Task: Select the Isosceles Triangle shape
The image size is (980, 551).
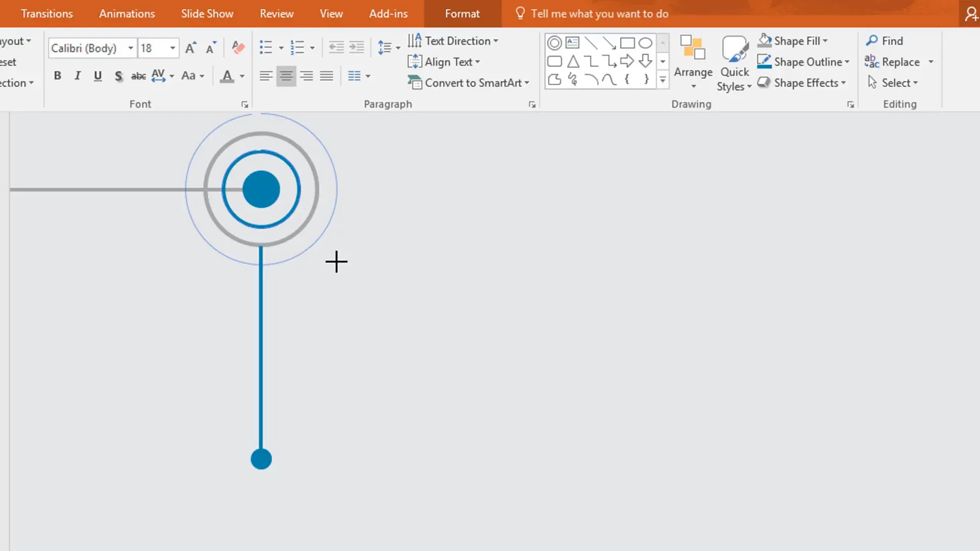Action: point(573,62)
